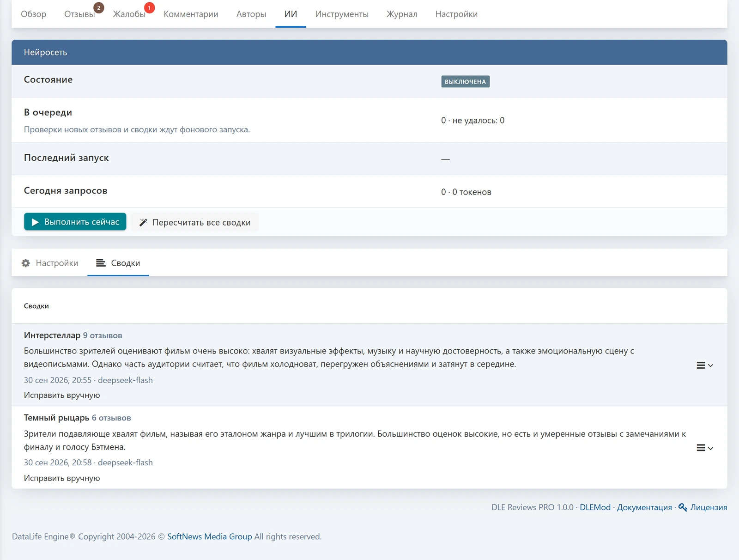
Task: Click the 6 отзывов count
Action: (x=111, y=418)
